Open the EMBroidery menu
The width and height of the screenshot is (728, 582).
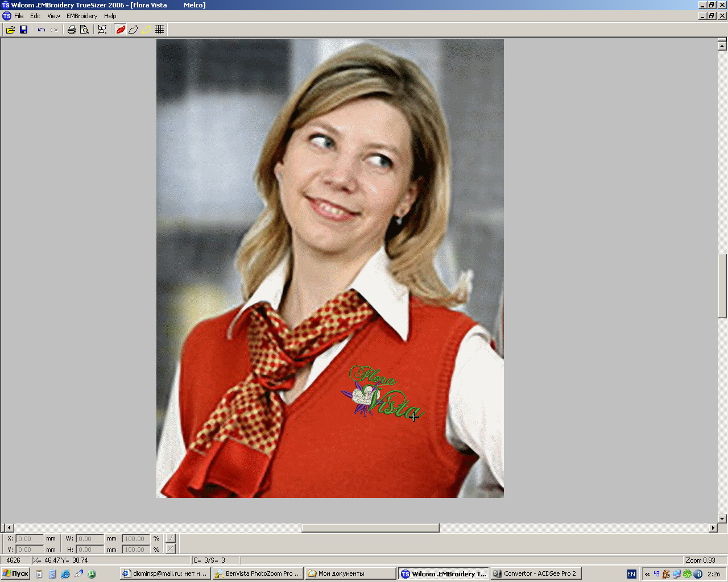point(82,16)
